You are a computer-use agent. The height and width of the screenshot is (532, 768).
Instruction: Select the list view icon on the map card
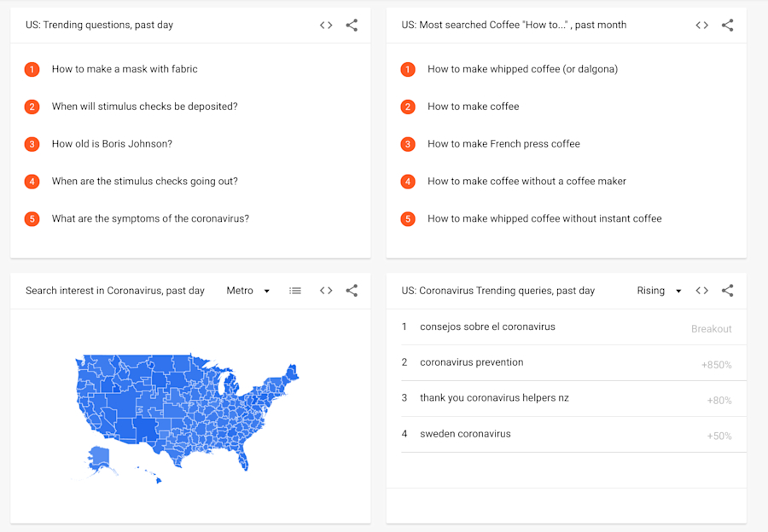[295, 290]
